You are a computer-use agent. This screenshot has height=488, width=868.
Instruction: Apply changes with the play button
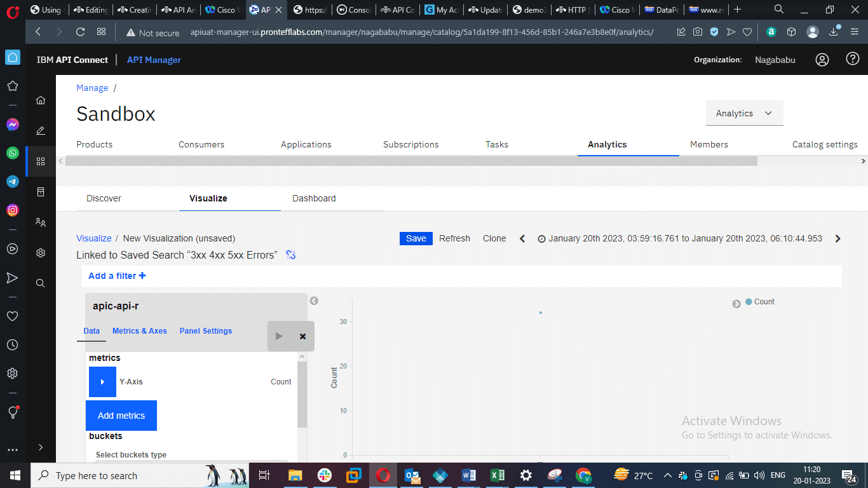(x=279, y=336)
